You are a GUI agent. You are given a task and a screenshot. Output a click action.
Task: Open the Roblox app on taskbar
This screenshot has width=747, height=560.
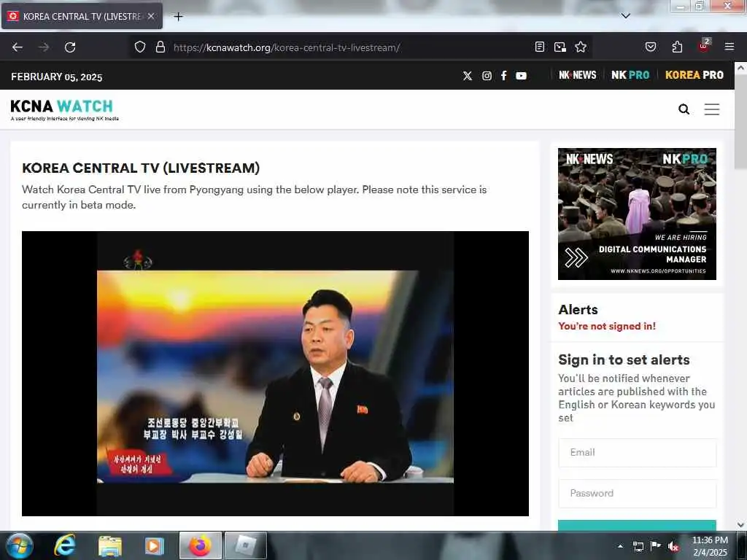pyautogui.click(x=245, y=545)
